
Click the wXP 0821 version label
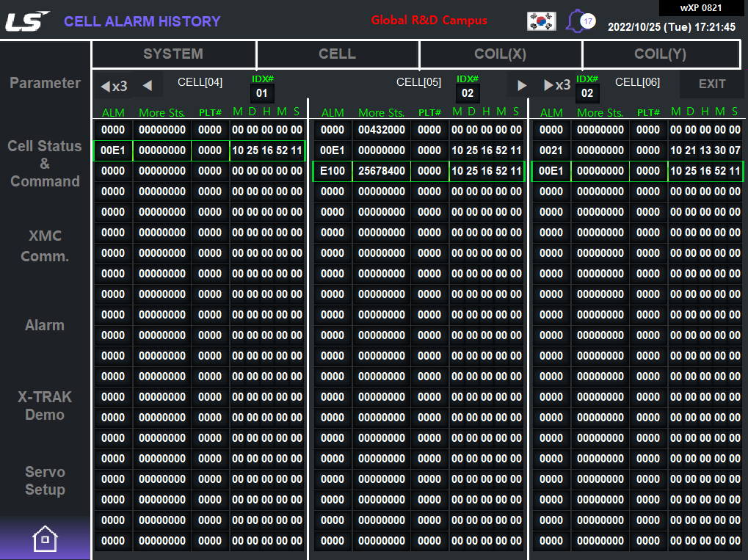(x=701, y=8)
